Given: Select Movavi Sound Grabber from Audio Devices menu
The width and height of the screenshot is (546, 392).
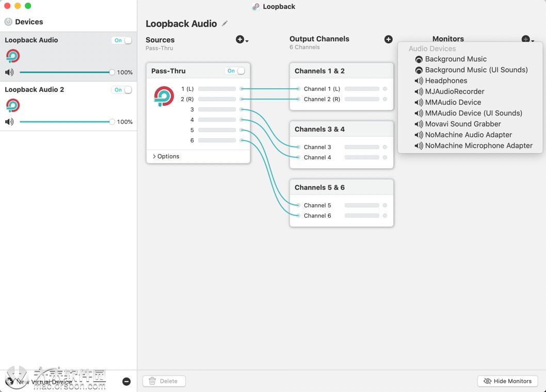Looking at the screenshot, I should (x=462, y=124).
